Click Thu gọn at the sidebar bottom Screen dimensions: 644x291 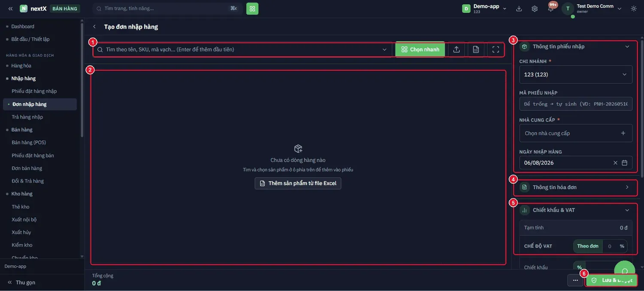21,282
